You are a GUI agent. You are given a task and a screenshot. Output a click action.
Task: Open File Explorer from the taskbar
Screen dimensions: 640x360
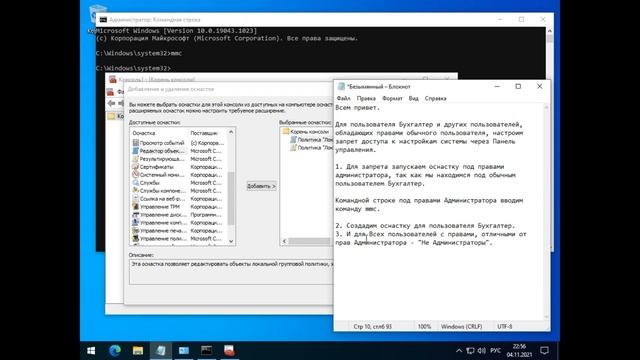[x=138, y=351]
